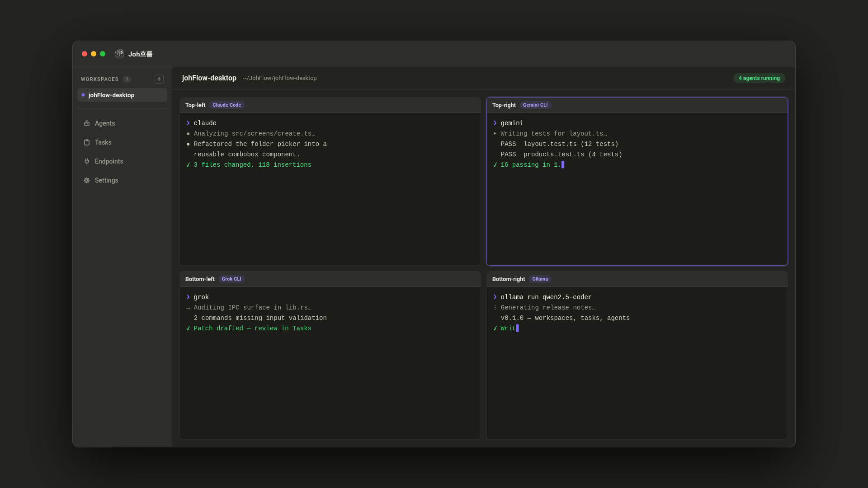
Task: Click the Ollama badge
Action: pyautogui.click(x=540, y=279)
